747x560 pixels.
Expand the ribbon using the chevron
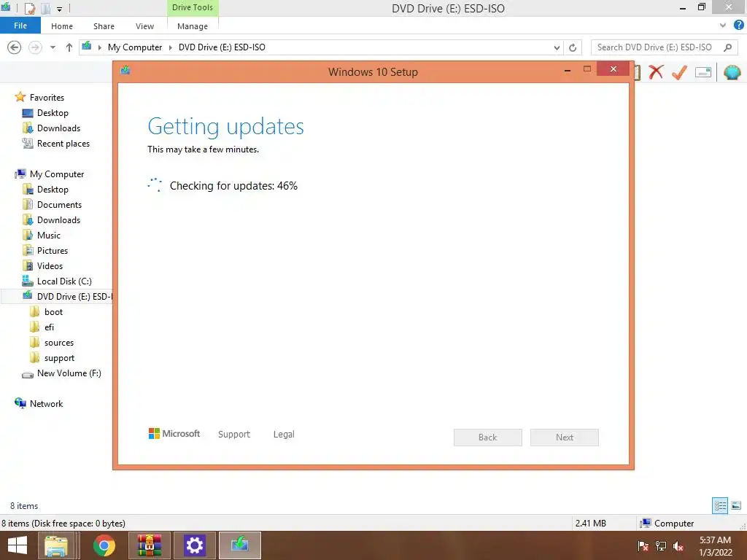coord(723,26)
